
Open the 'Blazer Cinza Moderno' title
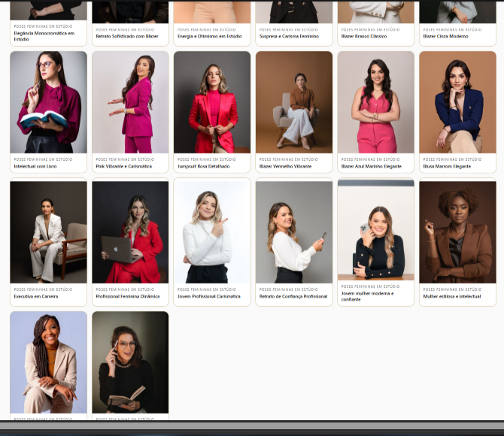pyautogui.click(x=445, y=36)
